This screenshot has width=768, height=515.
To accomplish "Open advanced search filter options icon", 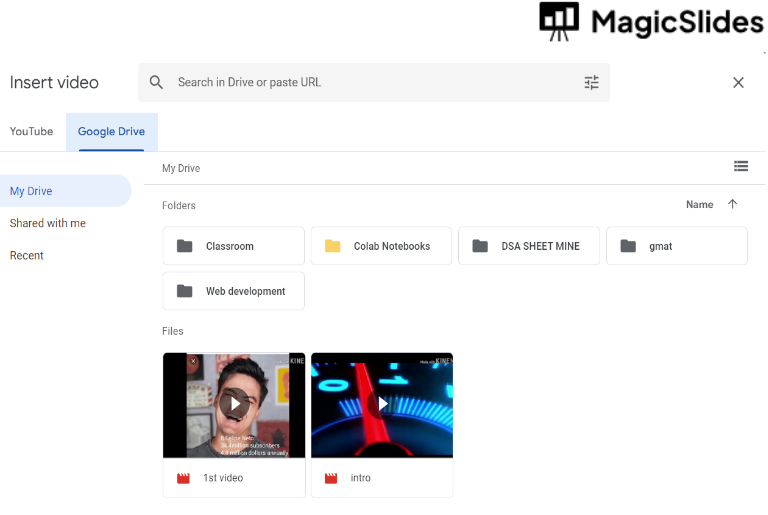I will [x=591, y=82].
